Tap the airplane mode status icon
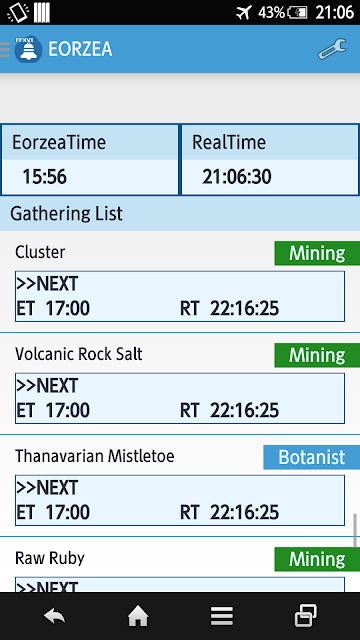The height and width of the screenshot is (640, 360). coord(244,13)
